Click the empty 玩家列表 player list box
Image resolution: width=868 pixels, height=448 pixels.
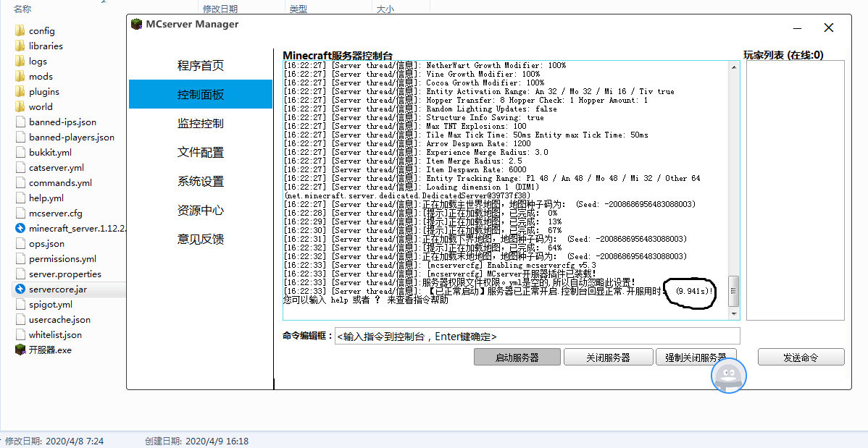[796, 190]
